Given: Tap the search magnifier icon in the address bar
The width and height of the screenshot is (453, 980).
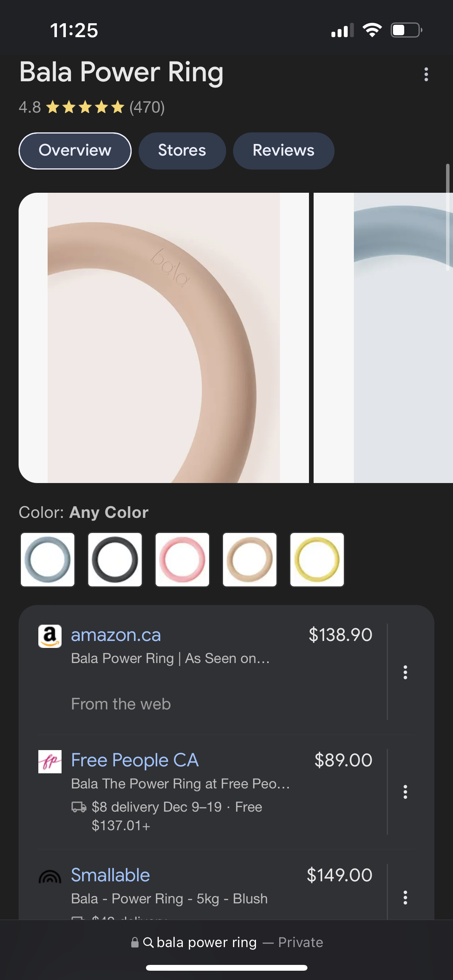Looking at the screenshot, I should [x=148, y=942].
